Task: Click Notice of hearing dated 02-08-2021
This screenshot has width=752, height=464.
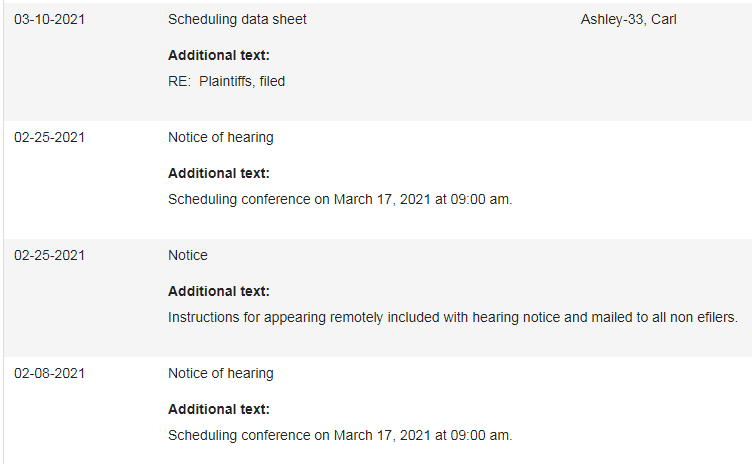Action: (x=221, y=373)
